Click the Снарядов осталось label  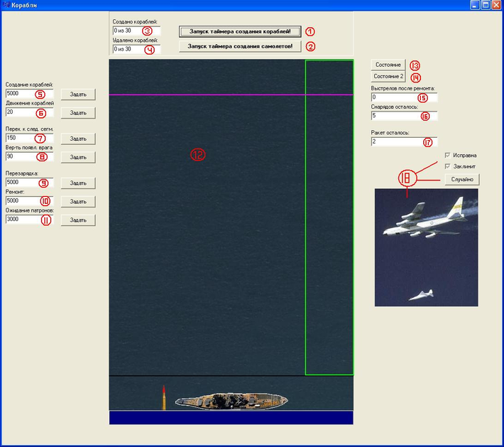(394, 107)
